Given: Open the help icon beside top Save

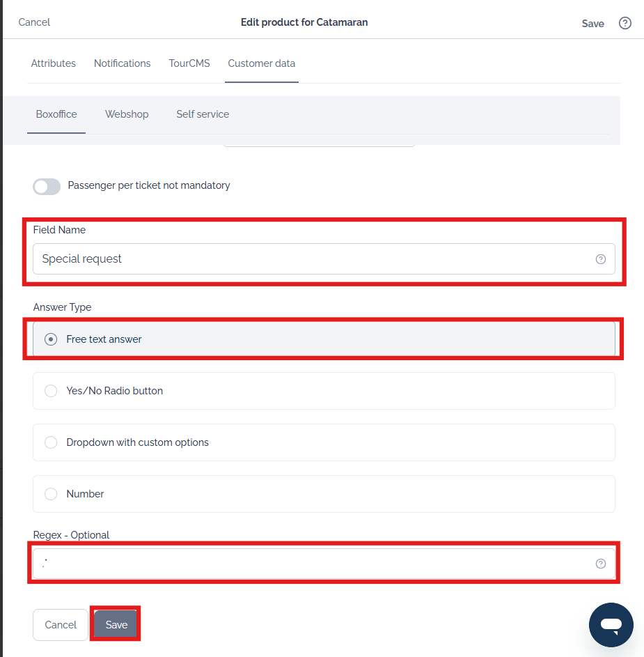Looking at the screenshot, I should (625, 23).
